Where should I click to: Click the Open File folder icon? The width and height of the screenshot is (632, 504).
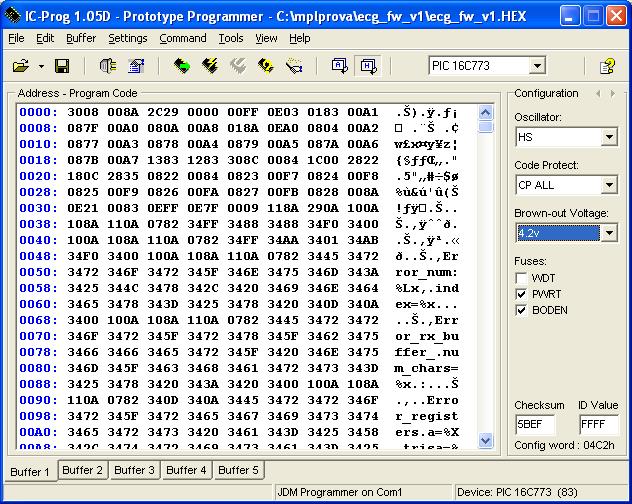20,66
